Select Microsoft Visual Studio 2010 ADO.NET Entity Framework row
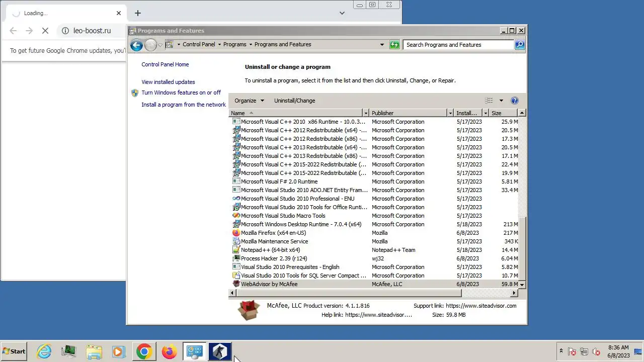This screenshot has height=362, width=644. pos(374,190)
